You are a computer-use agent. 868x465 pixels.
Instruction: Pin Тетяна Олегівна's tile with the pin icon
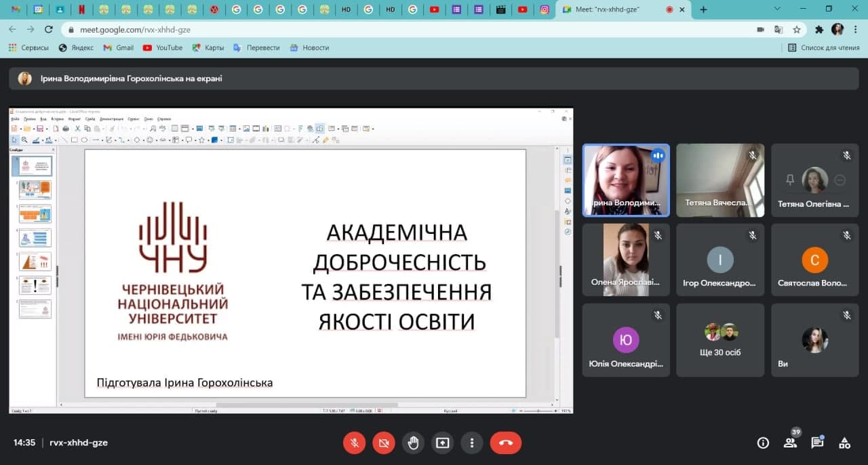789,180
